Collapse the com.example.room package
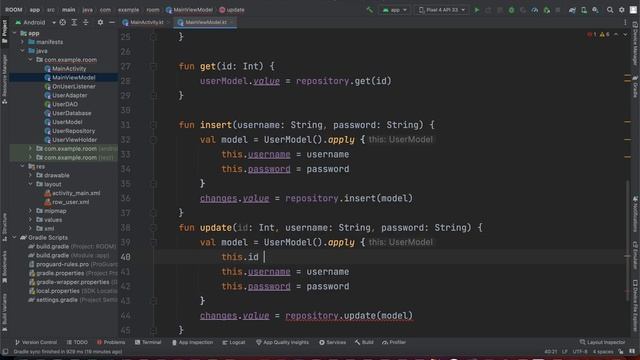Screen dimensions: 640x360 pos(30,60)
